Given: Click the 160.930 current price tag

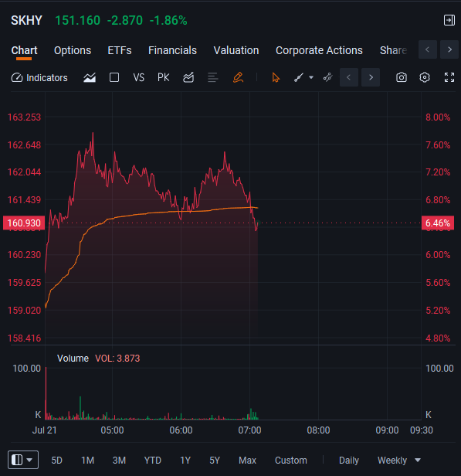Looking at the screenshot, I should 24,223.
